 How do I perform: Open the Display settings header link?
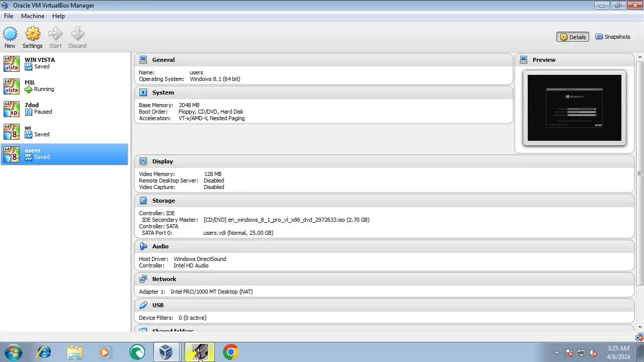click(x=163, y=161)
